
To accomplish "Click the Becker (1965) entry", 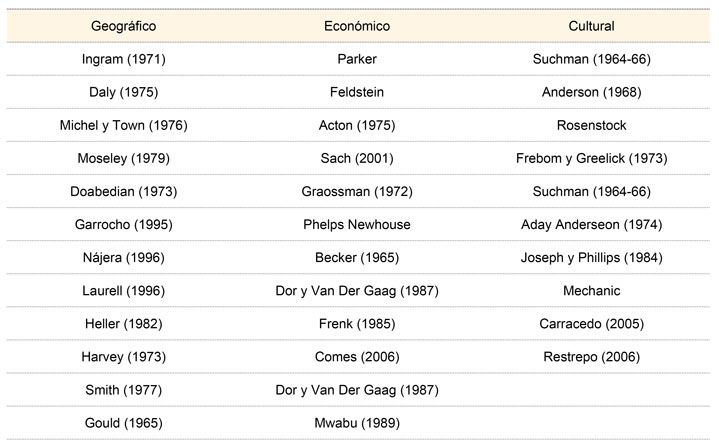I will click(x=357, y=257).
